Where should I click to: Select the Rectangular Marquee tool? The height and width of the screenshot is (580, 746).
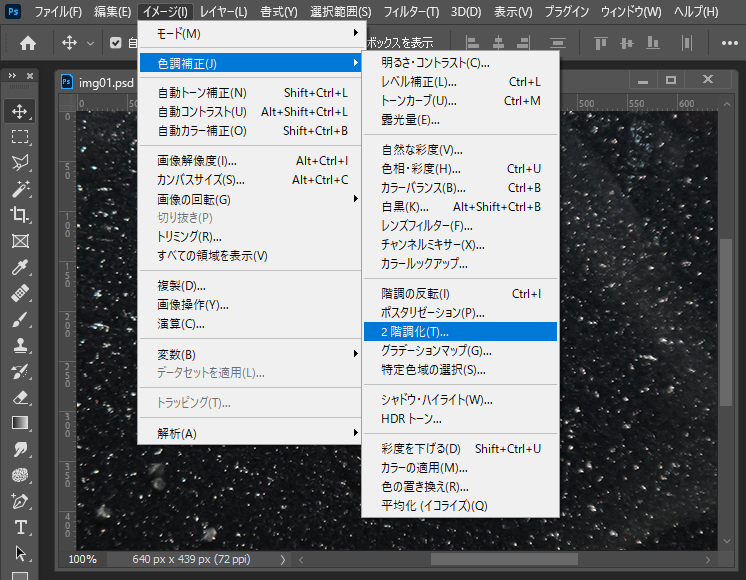coord(20,138)
